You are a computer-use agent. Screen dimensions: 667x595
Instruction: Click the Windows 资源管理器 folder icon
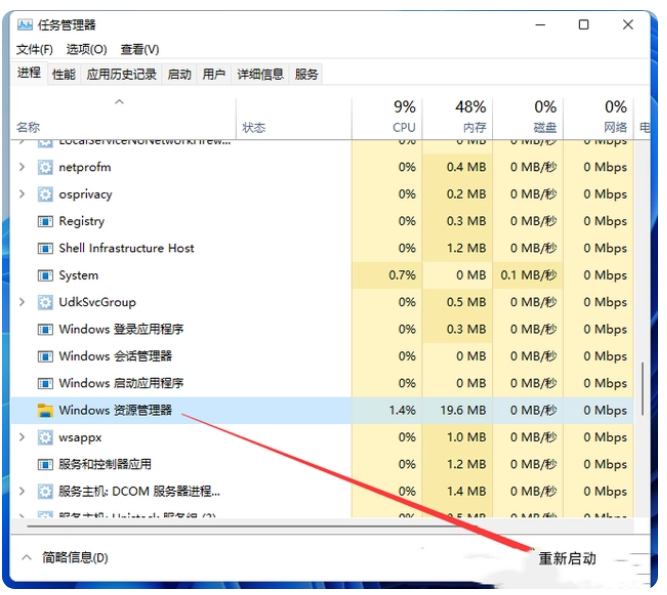[45, 410]
